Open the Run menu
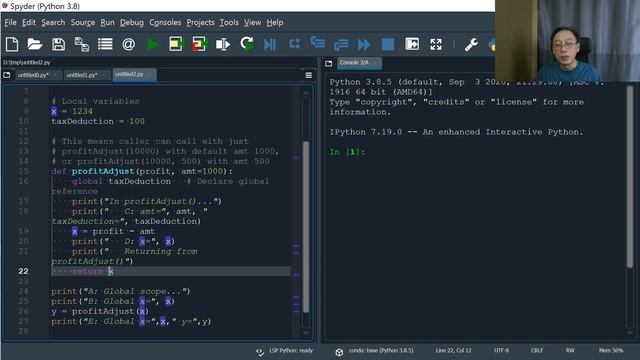The height and width of the screenshot is (360, 640). point(107,22)
